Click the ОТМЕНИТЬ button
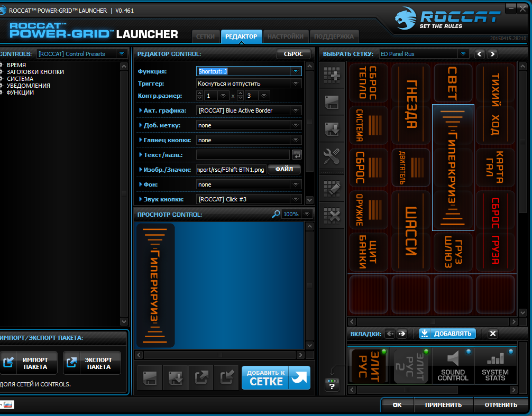 click(x=501, y=405)
